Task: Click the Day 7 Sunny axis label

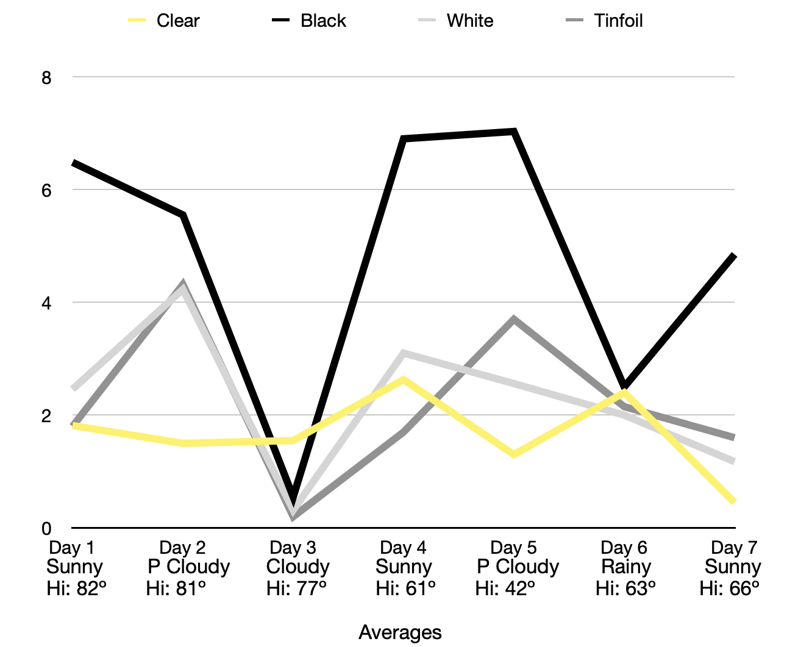Action: (733, 567)
